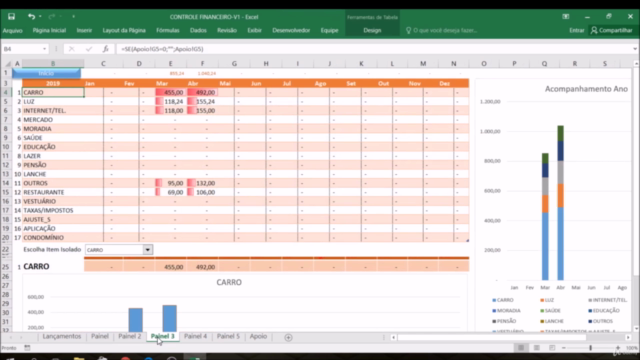Click the Cancel (X) formula icon
Image resolution: width=640 pixels, height=360 pixels.
[x=71, y=49]
